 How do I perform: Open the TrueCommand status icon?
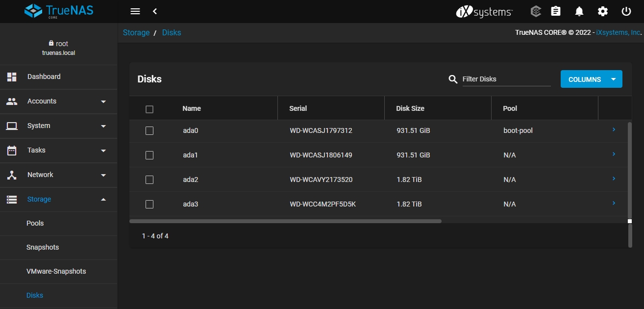coord(536,11)
